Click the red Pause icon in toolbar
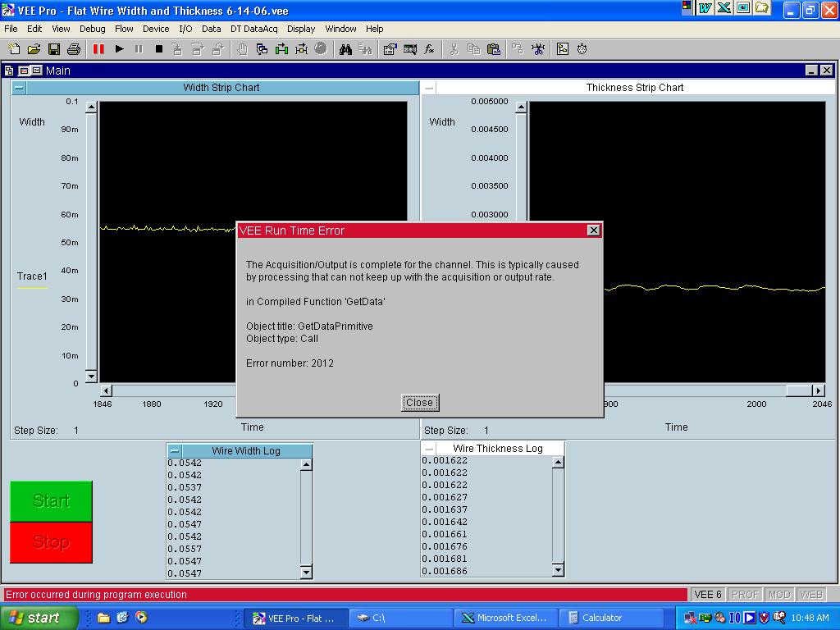 [98, 49]
